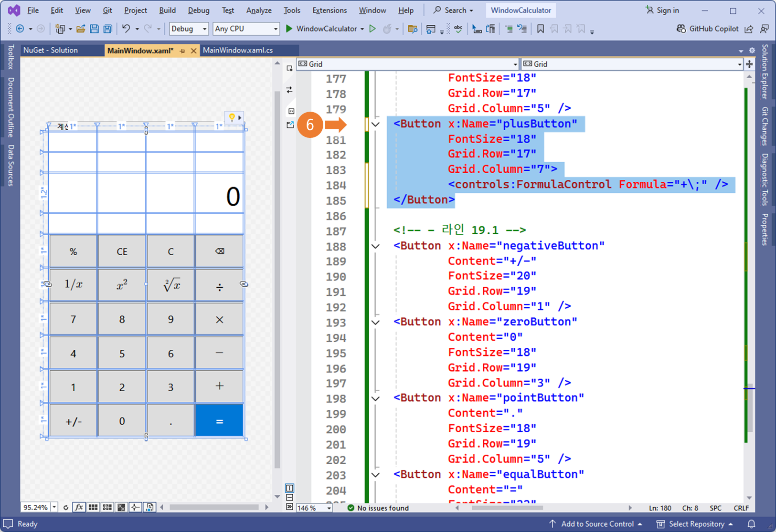Open the Debug menu
Screen dimensions: 776x532
click(199, 10)
